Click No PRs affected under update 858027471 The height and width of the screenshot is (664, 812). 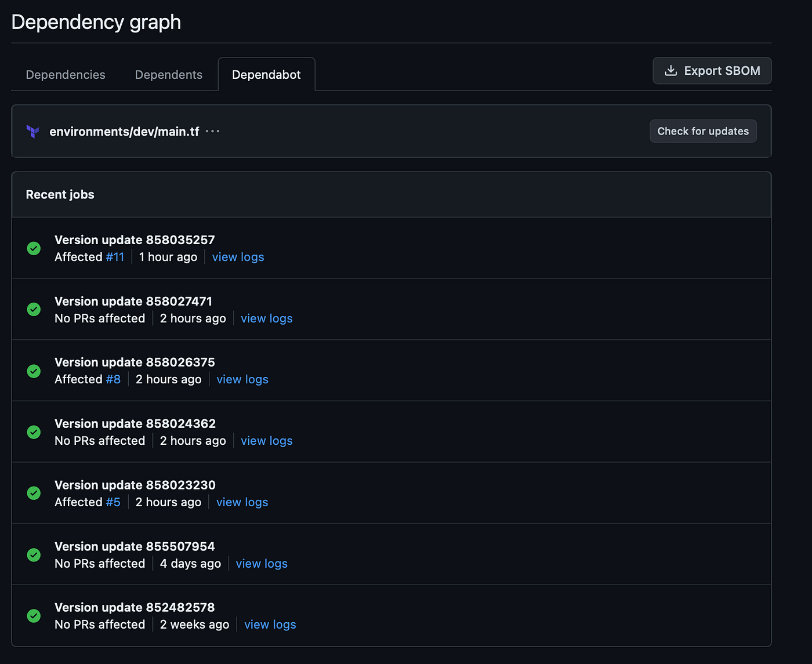[100, 318]
